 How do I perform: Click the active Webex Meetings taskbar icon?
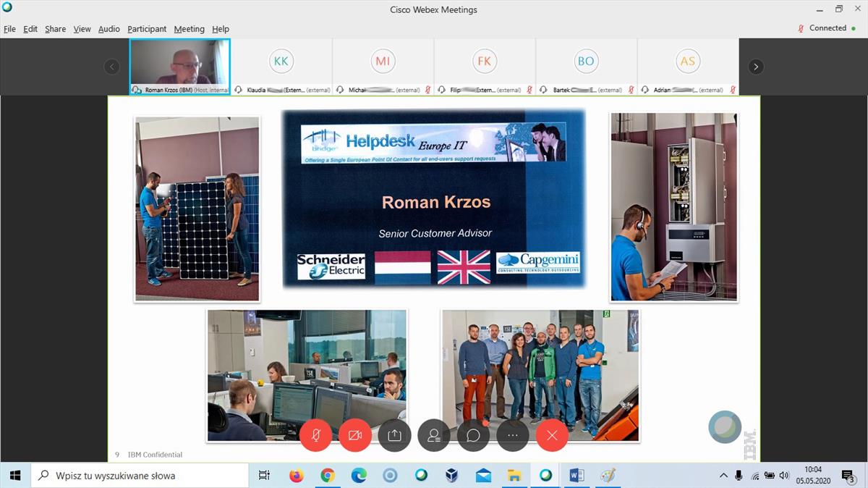pos(545,476)
